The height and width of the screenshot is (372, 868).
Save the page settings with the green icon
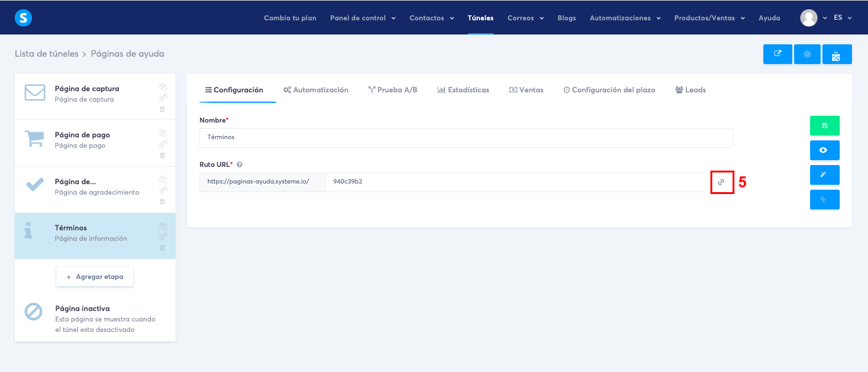[824, 125]
